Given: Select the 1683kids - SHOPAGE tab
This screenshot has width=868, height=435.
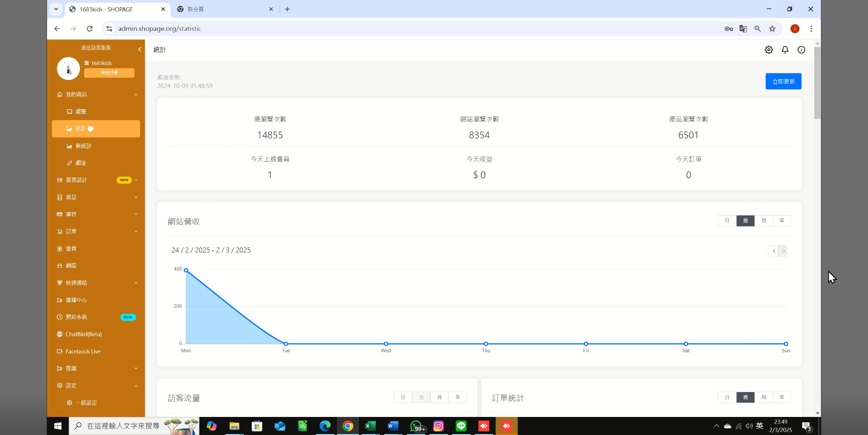Looking at the screenshot, I should (118, 9).
